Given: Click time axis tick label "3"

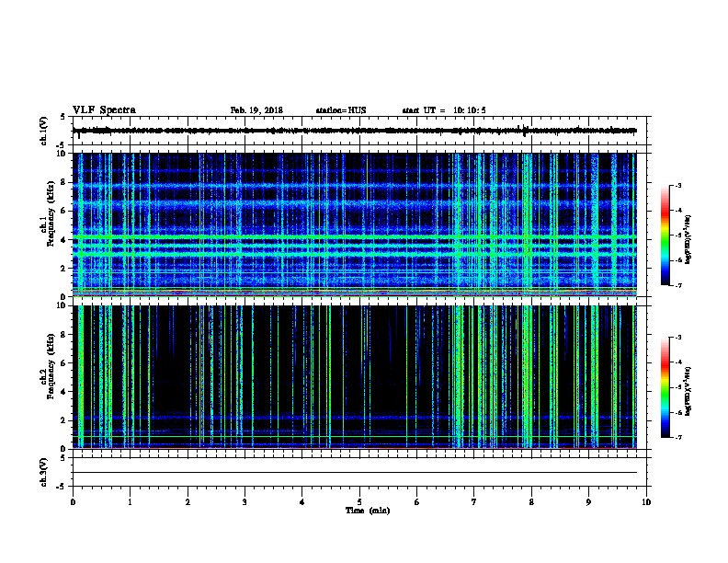Looking at the screenshot, I should pyautogui.click(x=245, y=502).
